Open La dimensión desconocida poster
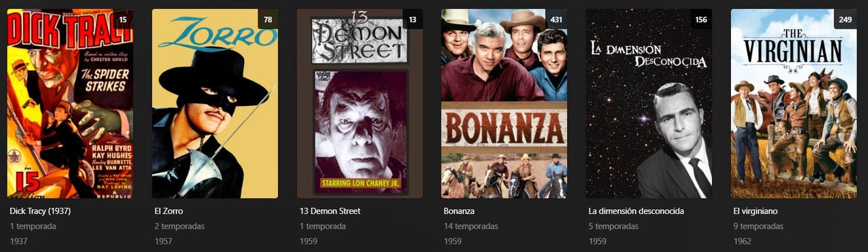868x252 pixels. 649,103
